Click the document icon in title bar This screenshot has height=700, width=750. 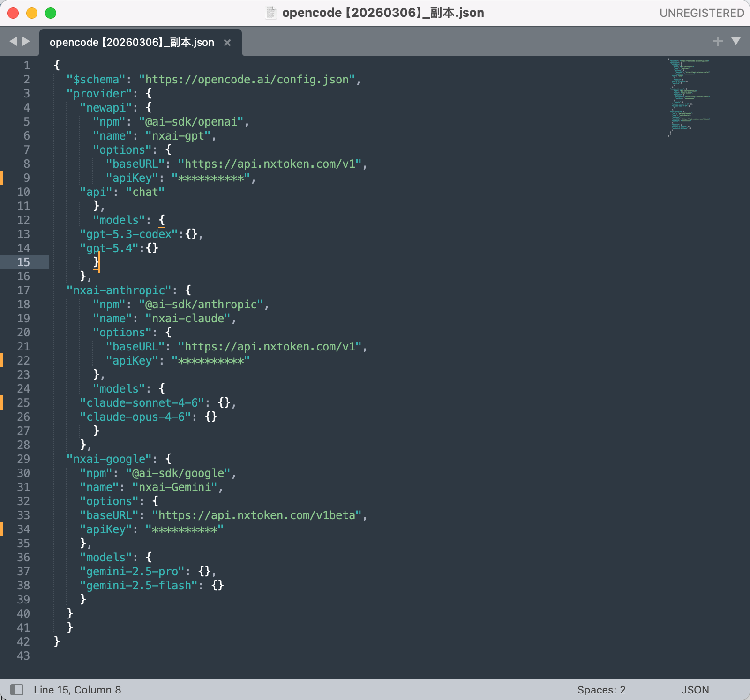tap(271, 13)
